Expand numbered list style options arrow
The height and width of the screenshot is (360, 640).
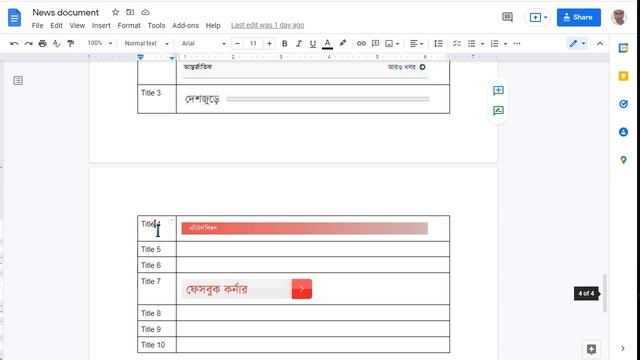(x=506, y=43)
